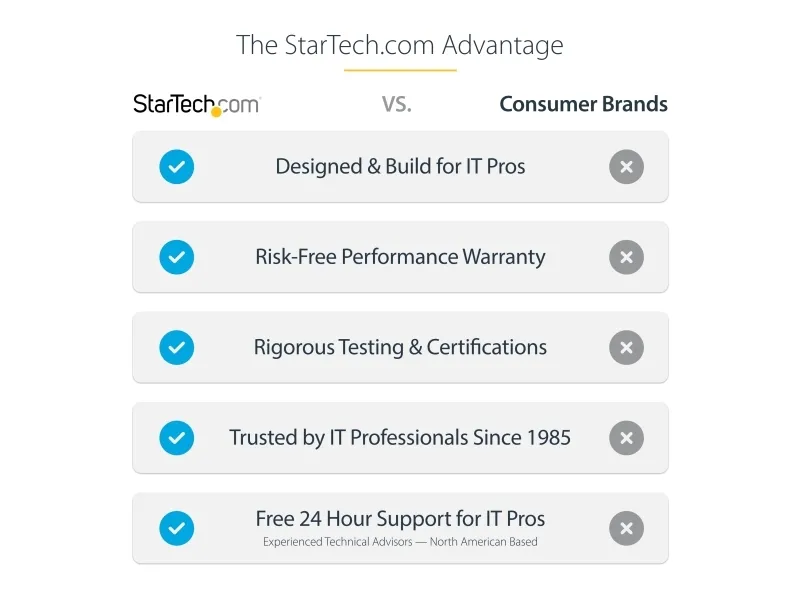Click gray X icon in Rigorous Testing row
This screenshot has width=800, height=600.
tap(627, 347)
